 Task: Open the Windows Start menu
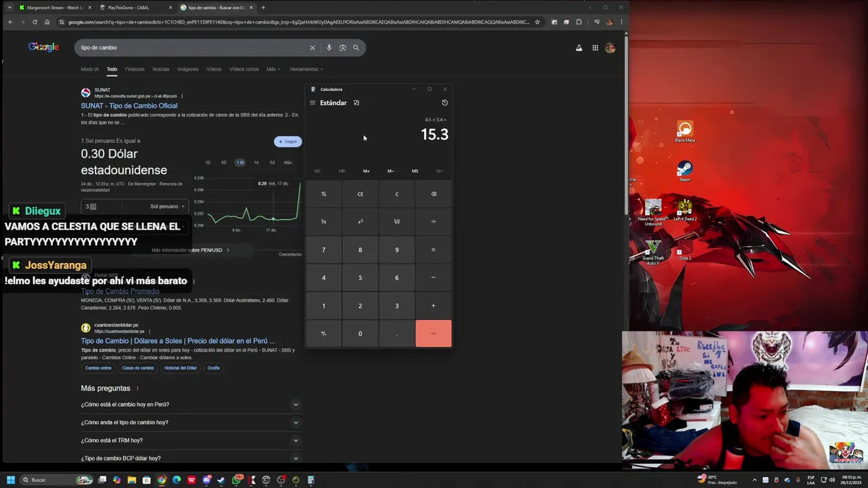point(11,480)
